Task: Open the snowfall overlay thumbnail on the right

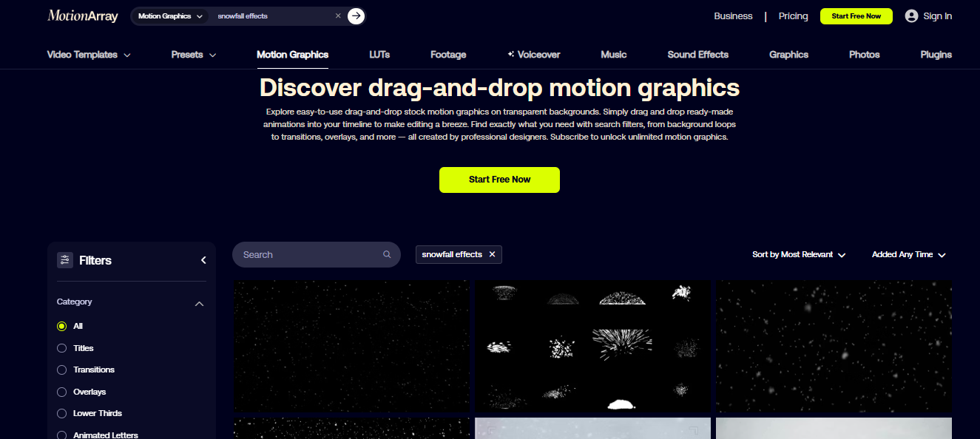Action: pos(834,346)
